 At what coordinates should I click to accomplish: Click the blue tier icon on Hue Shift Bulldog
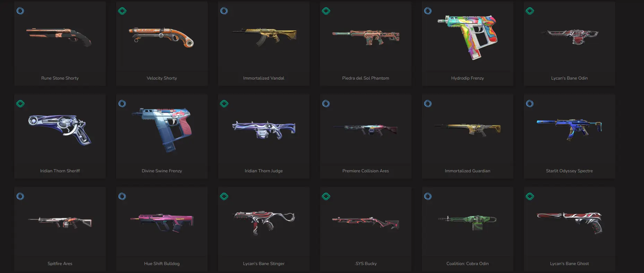122,197
